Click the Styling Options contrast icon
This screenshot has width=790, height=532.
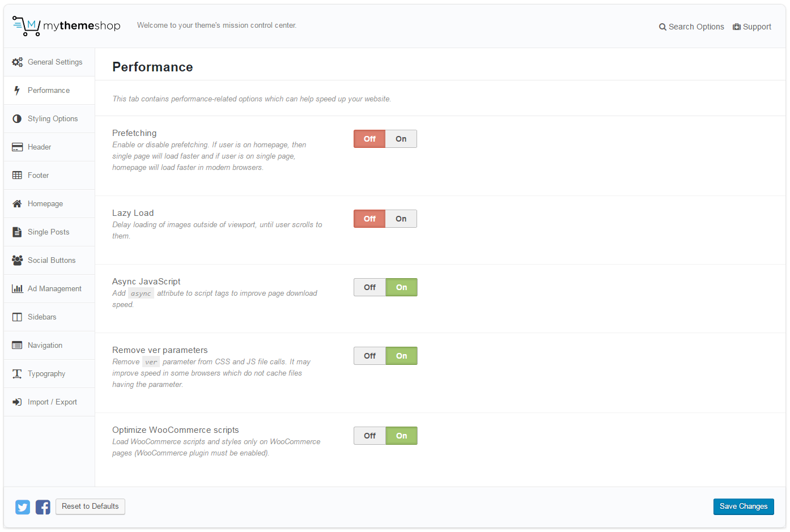tap(18, 119)
